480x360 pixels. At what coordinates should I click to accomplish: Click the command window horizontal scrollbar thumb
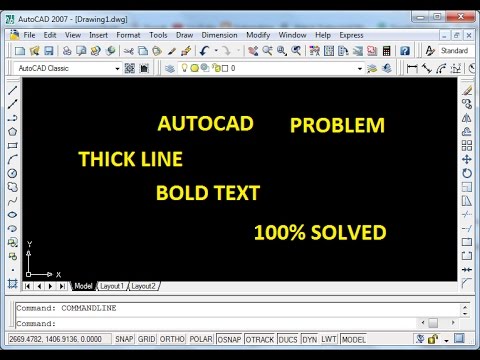pyautogui.click(x=433, y=323)
